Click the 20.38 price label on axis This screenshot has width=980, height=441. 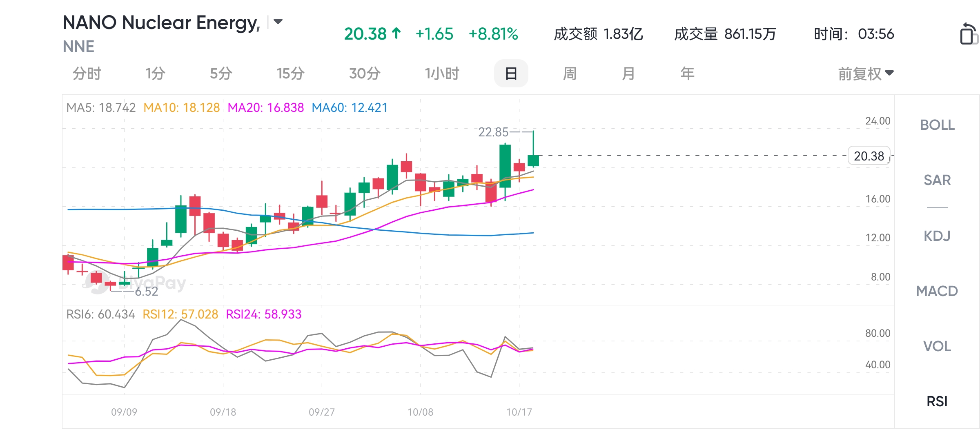[x=869, y=156]
